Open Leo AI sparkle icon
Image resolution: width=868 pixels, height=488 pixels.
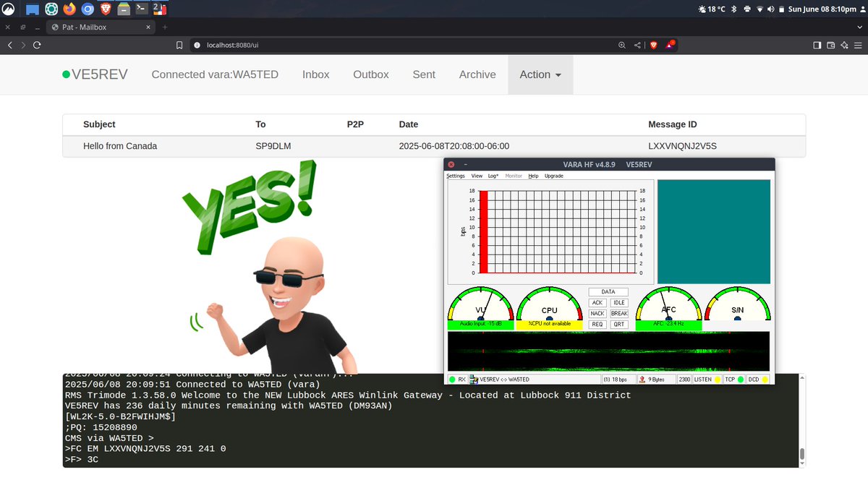click(x=843, y=45)
